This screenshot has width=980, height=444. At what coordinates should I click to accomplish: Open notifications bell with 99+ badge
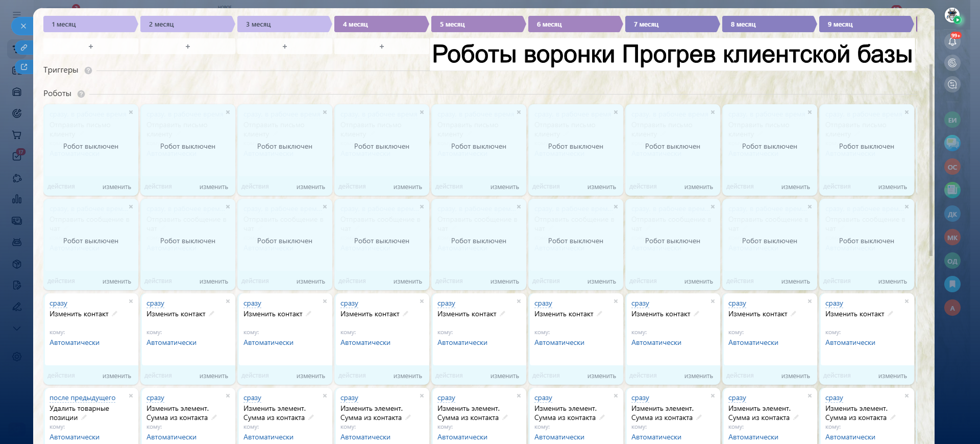click(952, 41)
